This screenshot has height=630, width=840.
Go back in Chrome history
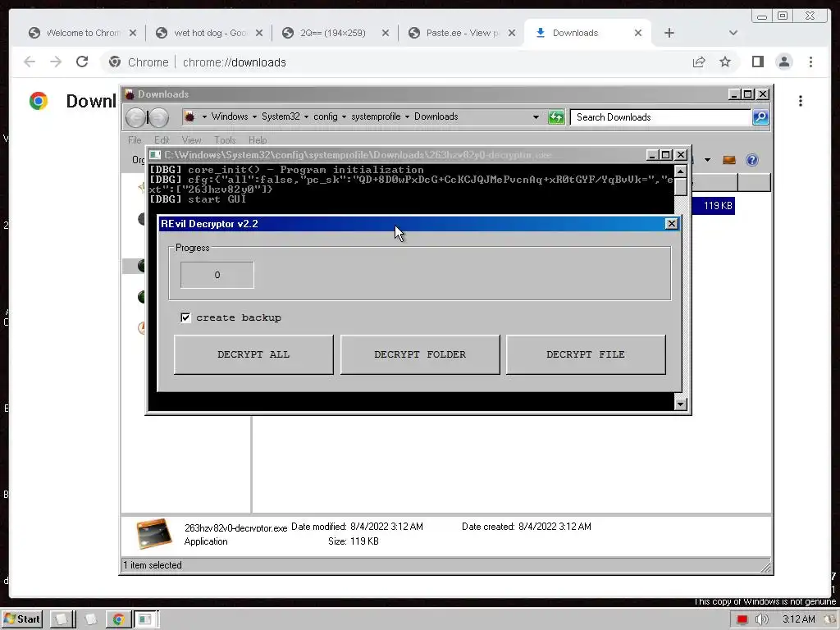pyautogui.click(x=30, y=62)
